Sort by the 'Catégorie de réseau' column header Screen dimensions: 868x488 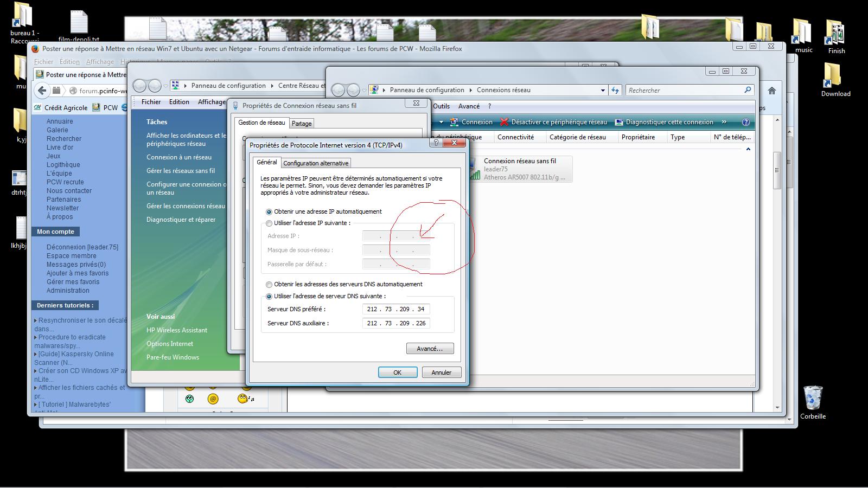pyautogui.click(x=578, y=137)
